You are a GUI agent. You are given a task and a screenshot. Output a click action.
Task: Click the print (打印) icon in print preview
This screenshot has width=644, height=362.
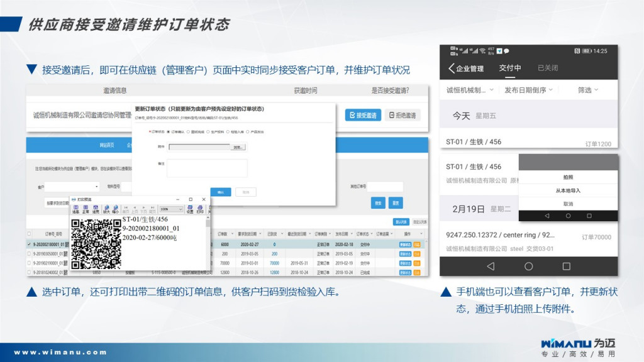[x=199, y=209]
